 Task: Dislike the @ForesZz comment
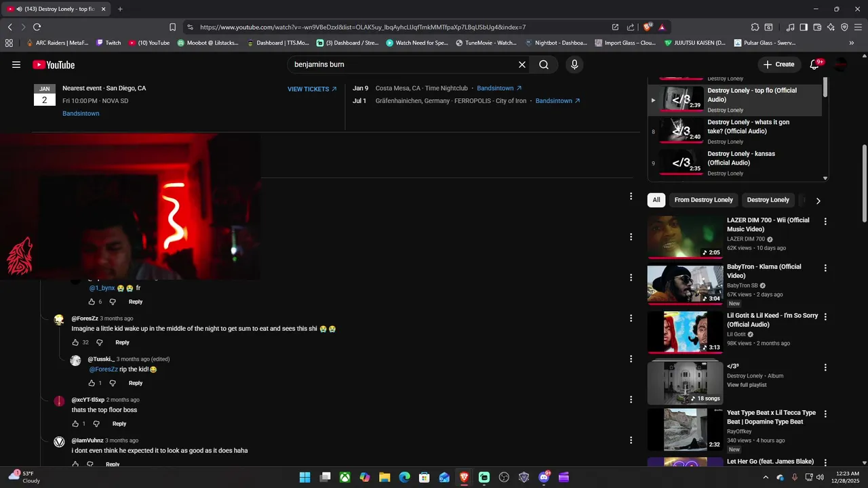[99, 342]
